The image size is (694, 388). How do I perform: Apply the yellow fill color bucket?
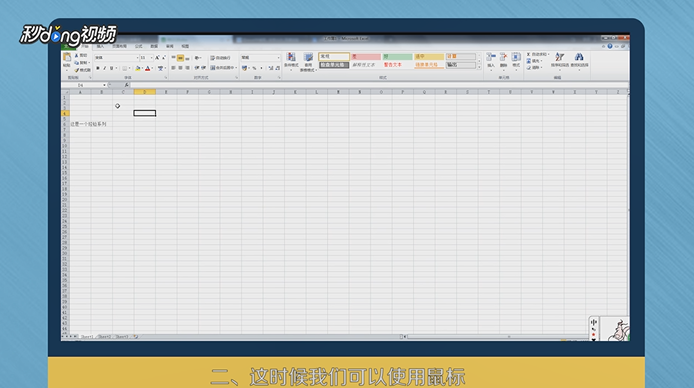tap(138, 68)
